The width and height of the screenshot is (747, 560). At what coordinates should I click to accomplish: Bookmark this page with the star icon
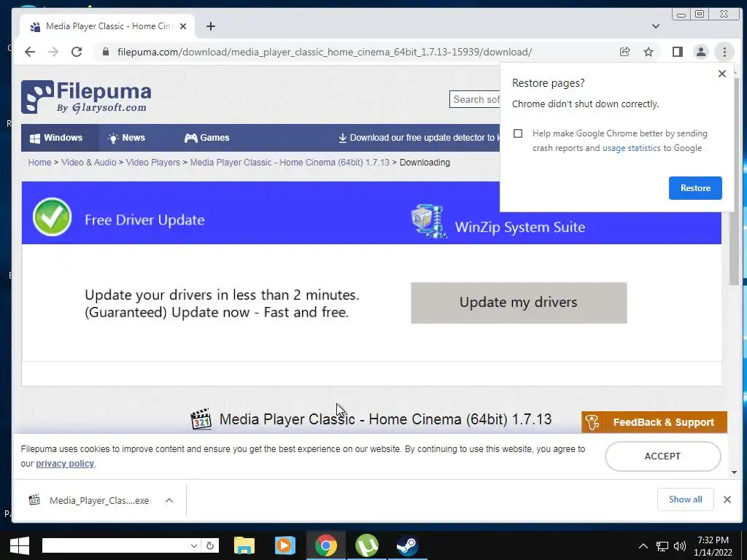649,52
